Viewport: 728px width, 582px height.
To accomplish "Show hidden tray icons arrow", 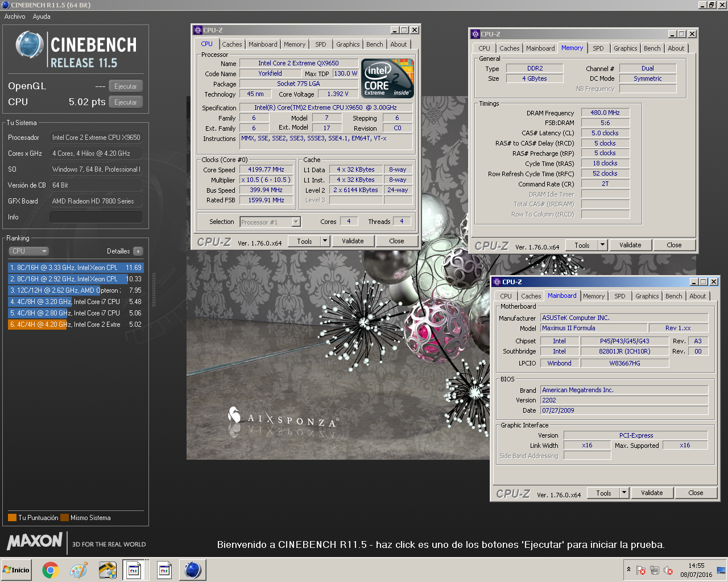I will tap(628, 569).
